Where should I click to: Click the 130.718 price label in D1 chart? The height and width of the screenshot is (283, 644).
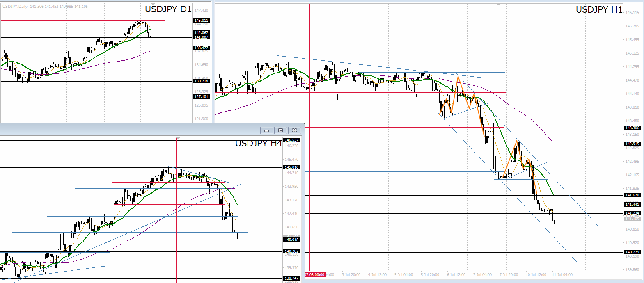(201, 81)
